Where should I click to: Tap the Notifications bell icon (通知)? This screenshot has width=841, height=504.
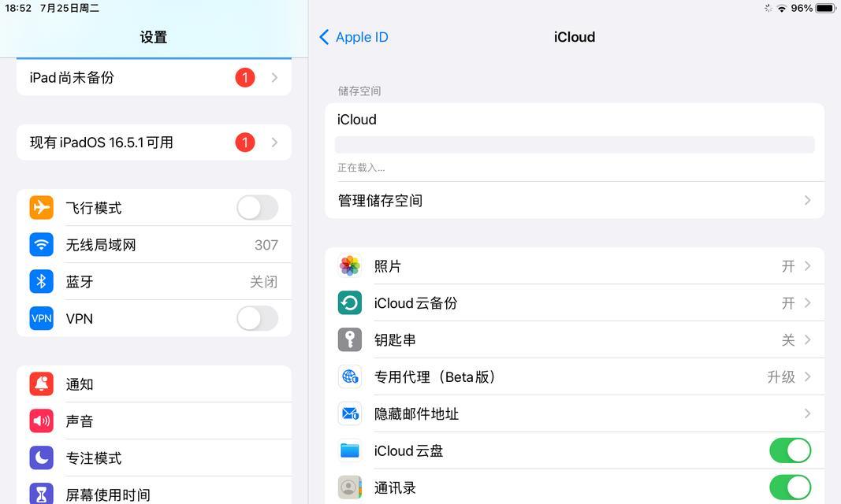41,384
